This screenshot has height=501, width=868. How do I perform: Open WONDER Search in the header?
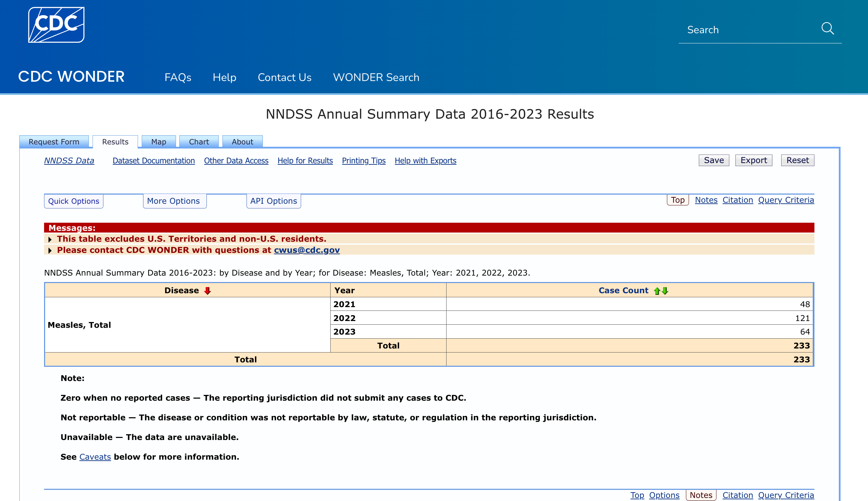point(376,77)
